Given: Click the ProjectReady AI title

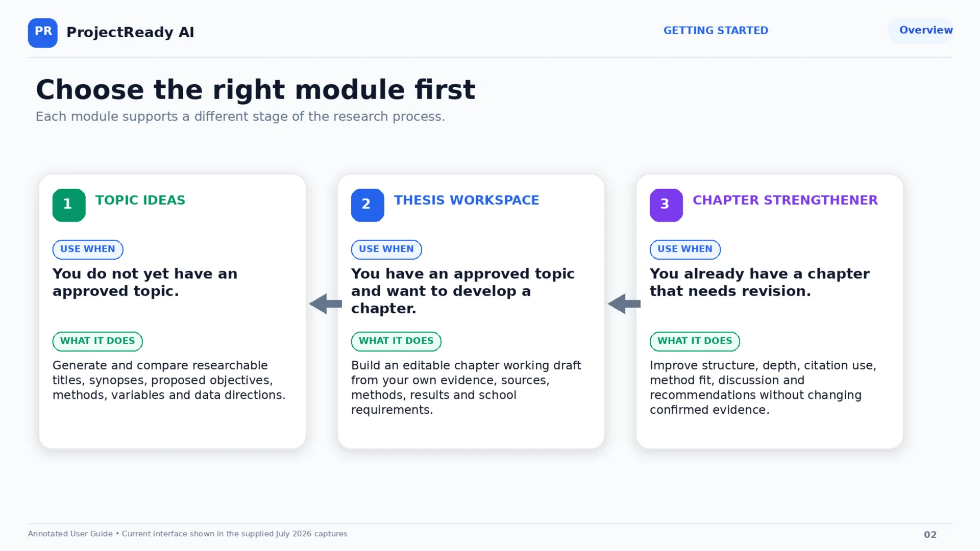Looking at the screenshot, I should pos(130,32).
